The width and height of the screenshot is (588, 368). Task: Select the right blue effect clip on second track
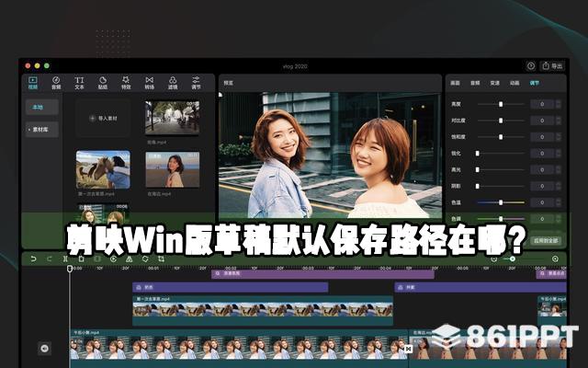tap(481, 287)
